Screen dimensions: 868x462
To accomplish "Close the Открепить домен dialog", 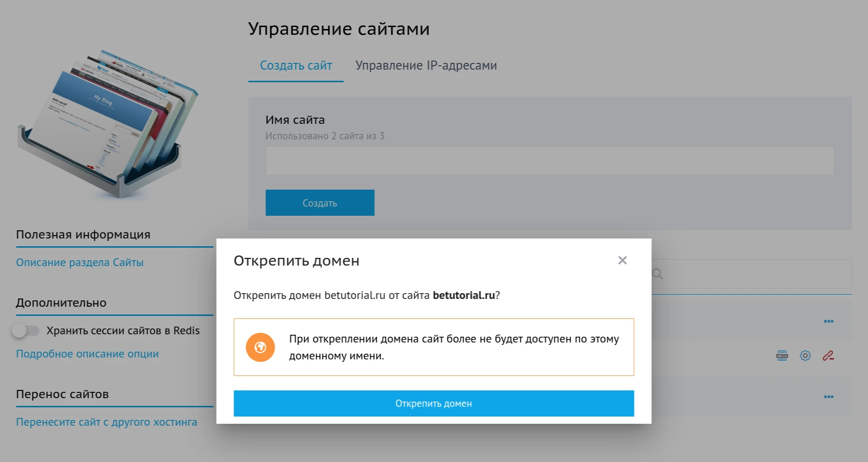I will click(x=622, y=260).
